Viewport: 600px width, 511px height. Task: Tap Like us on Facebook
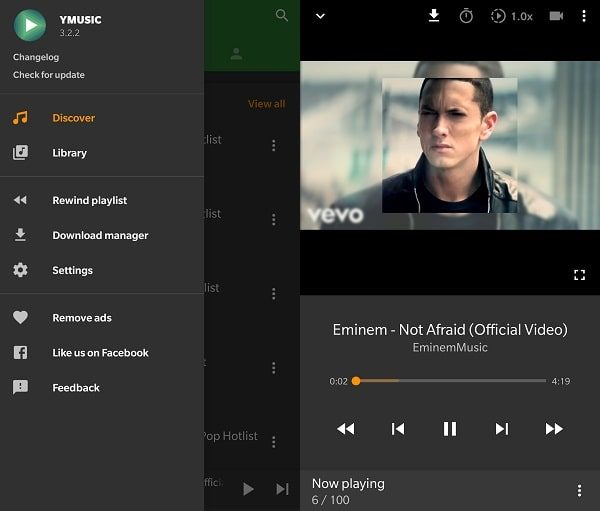102,353
